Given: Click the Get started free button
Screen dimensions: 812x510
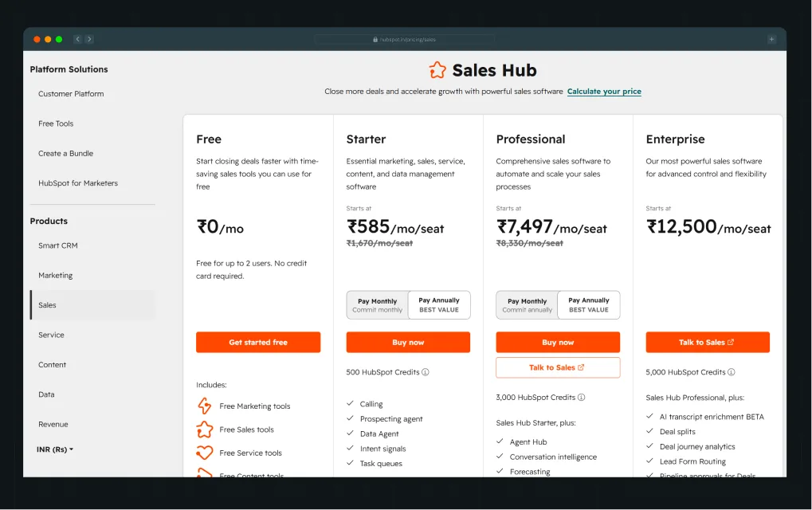Looking at the screenshot, I should pos(258,342).
